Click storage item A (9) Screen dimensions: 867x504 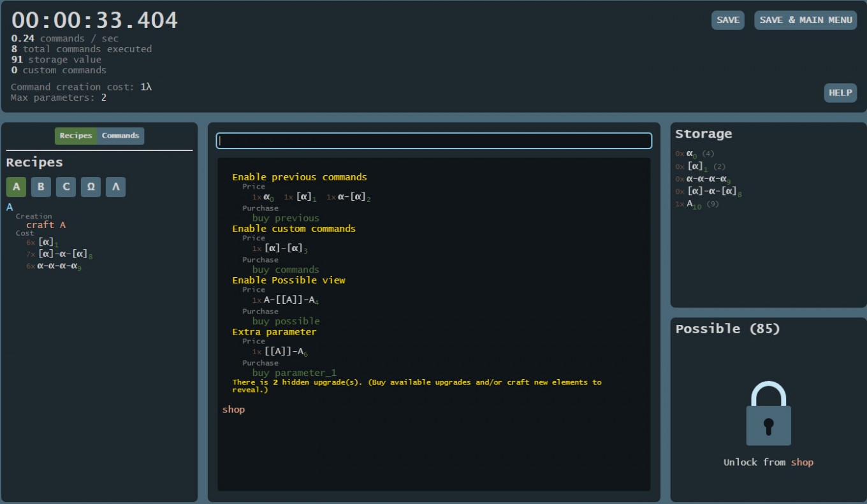pyautogui.click(x=697, y=204)
